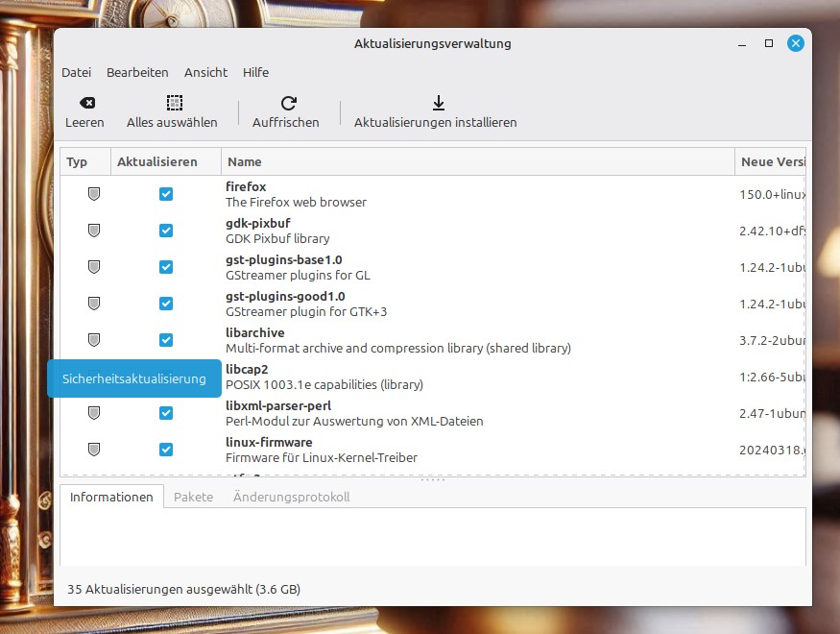Screen dimensions: 840x634
Task: Toggle the libarchive update checkbox
Action: point(166,340)
